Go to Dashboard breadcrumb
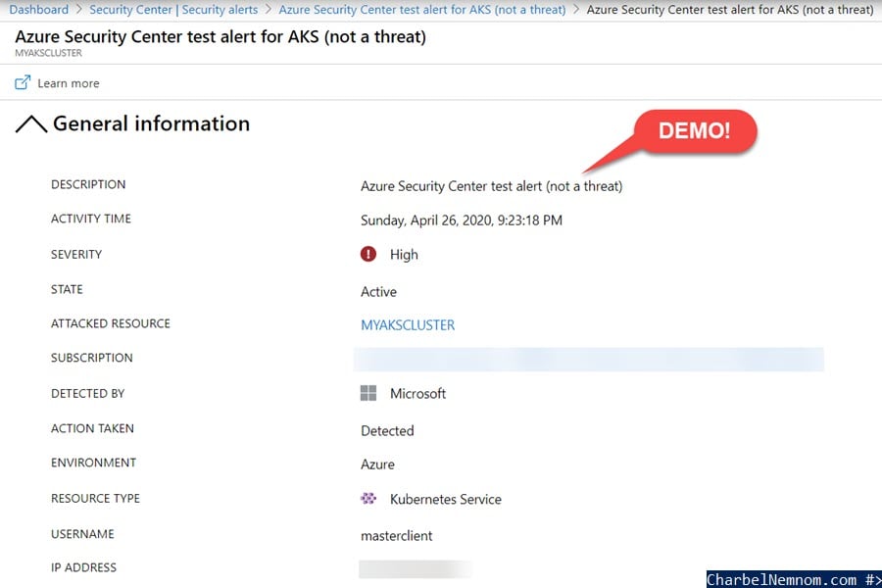 click(x=39, y=10)
